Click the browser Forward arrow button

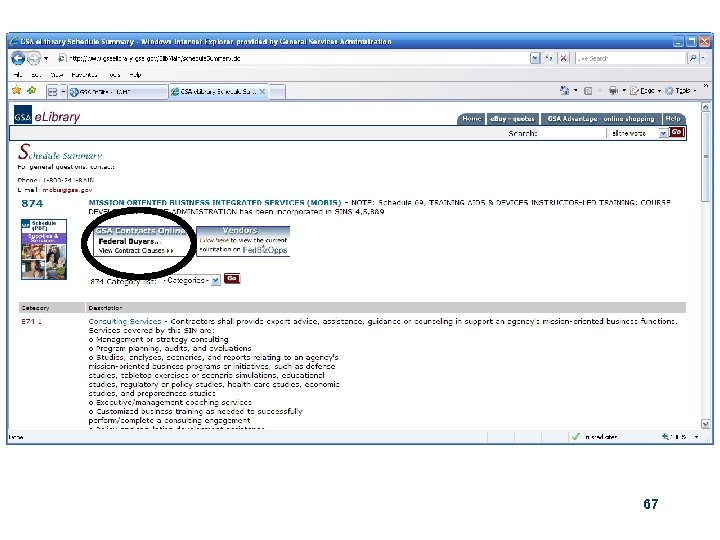point(34,58)
